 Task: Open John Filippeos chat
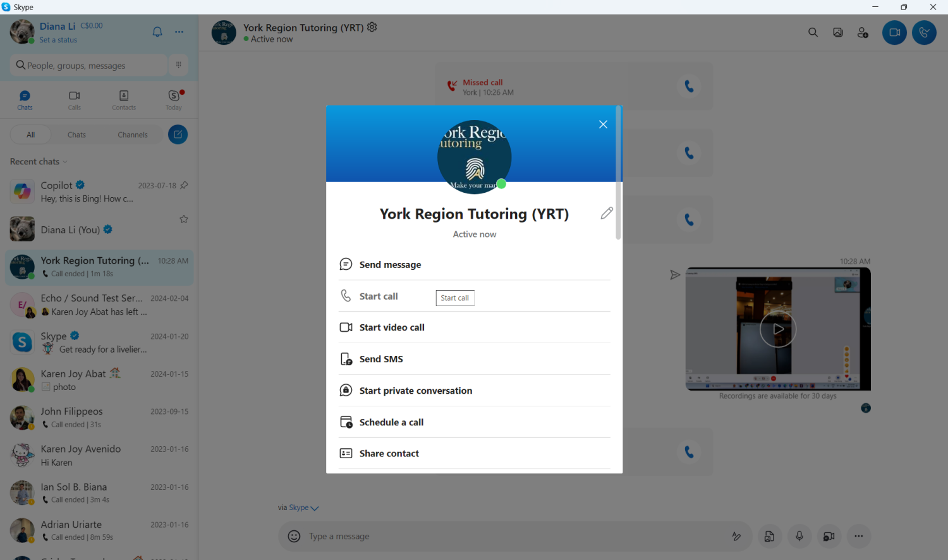(x=99, y=418)
